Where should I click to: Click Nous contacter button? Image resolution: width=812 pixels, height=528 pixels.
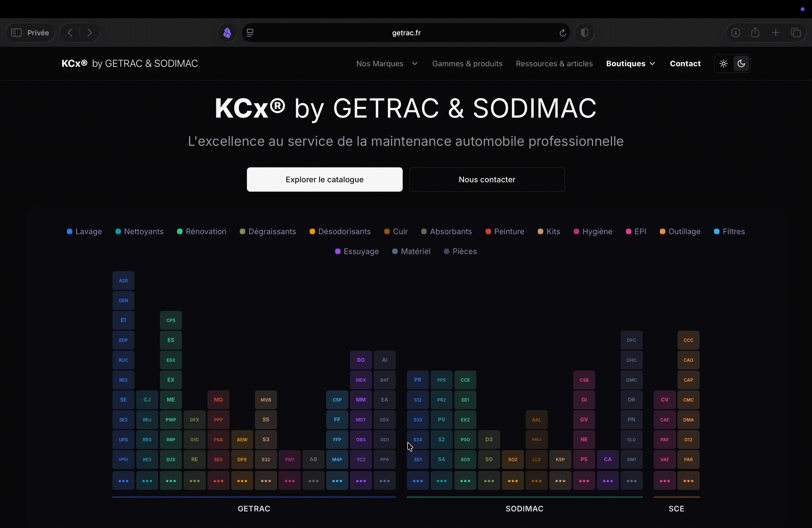487,179
